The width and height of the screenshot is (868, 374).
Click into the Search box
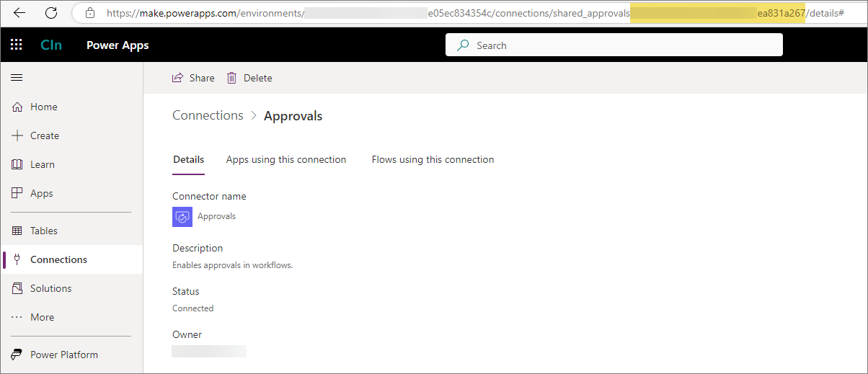[x=614, y=45]
